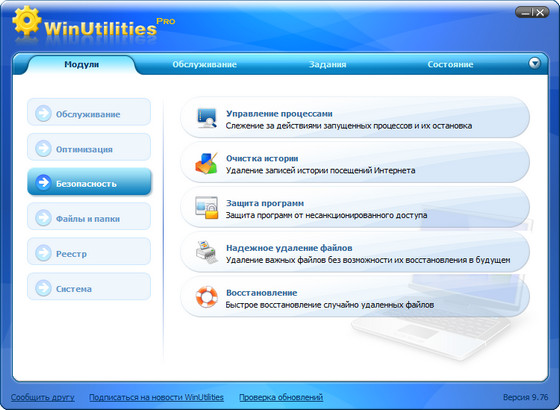Viewport: 560px width, 410px height.
Task: Open the process manager monitor icon
Action: 206,118
